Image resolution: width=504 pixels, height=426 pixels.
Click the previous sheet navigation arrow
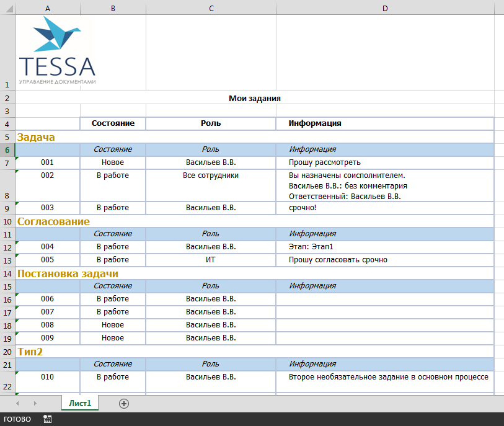pyautogui.click(x=18, y=403)
